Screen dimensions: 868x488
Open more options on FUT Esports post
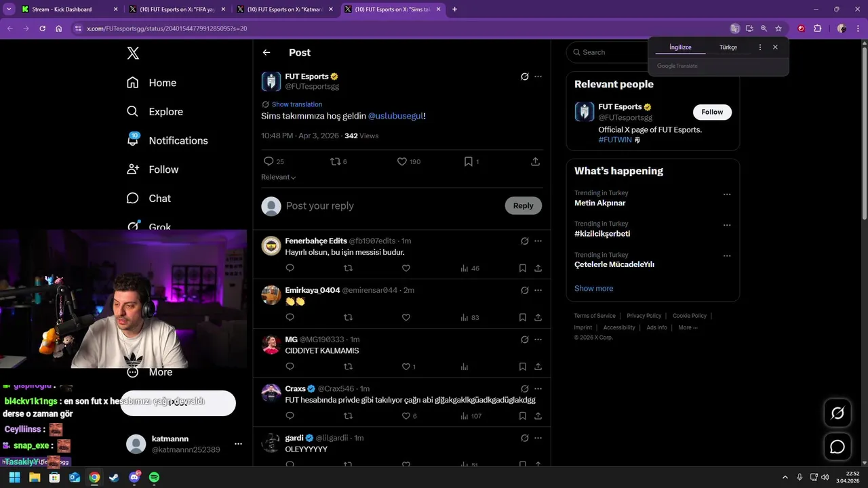[538, 77]
